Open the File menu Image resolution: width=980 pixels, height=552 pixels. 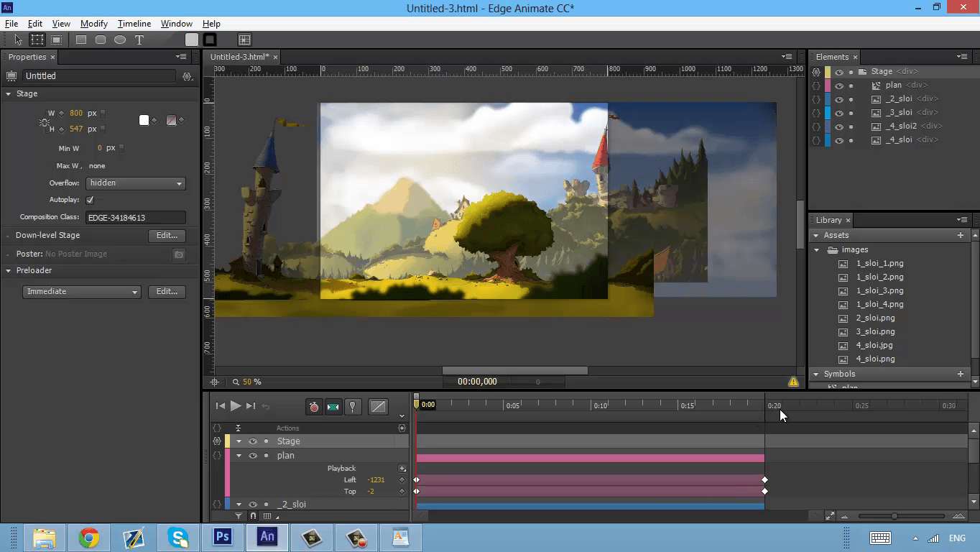tap(11, 24)
